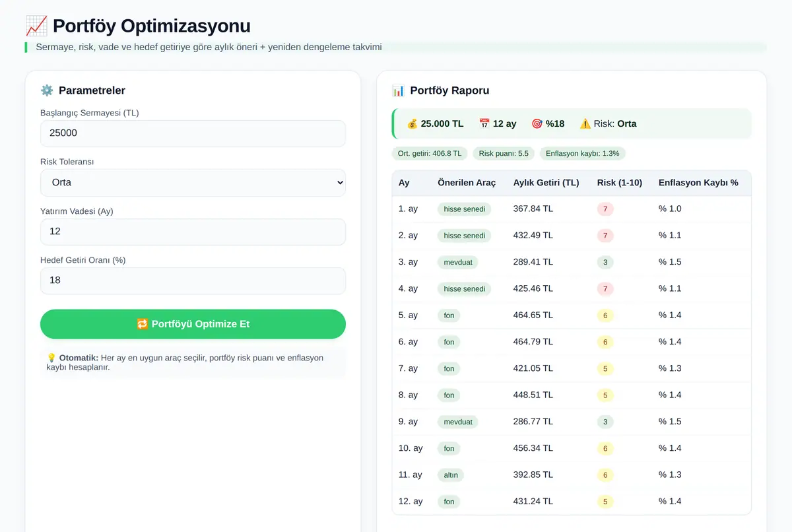Click the risk badge 3 in 3. ay row
Screen dimensions: 792x532
click(x=605, y=262)
